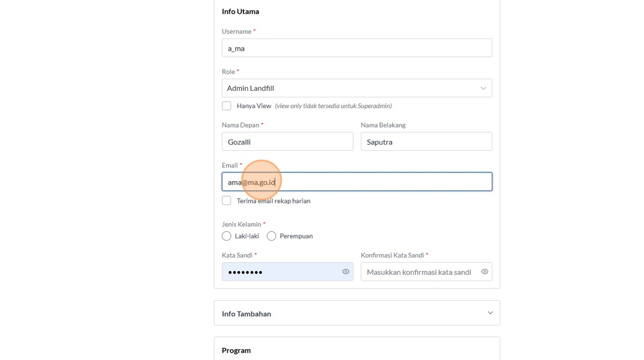
Task: Click the Konfirmasi Kata Sandi input
Action: 419,271
